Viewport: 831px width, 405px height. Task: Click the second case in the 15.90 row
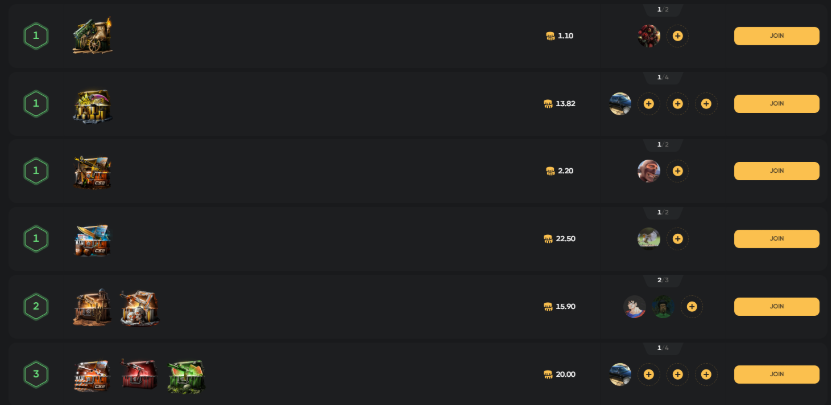[139, 307]
